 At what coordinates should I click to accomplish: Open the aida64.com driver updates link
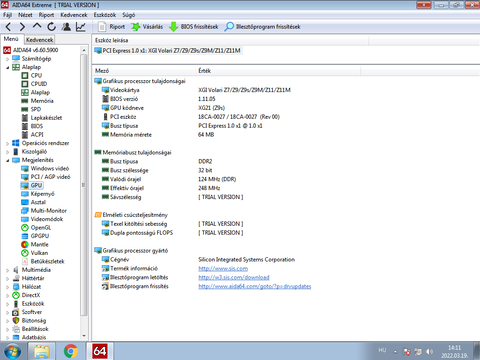(x=255, y=286)
